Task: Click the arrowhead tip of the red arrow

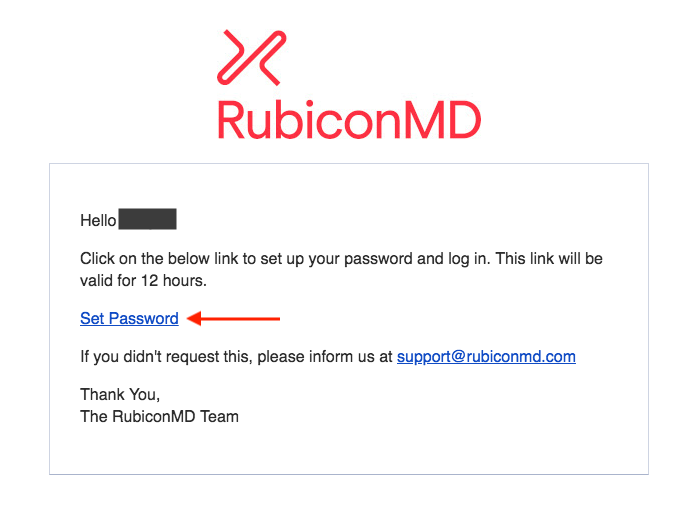Action: point(190,318)
